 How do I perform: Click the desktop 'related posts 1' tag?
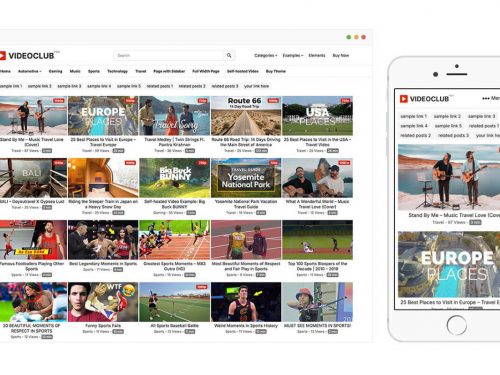coord(160,86)
